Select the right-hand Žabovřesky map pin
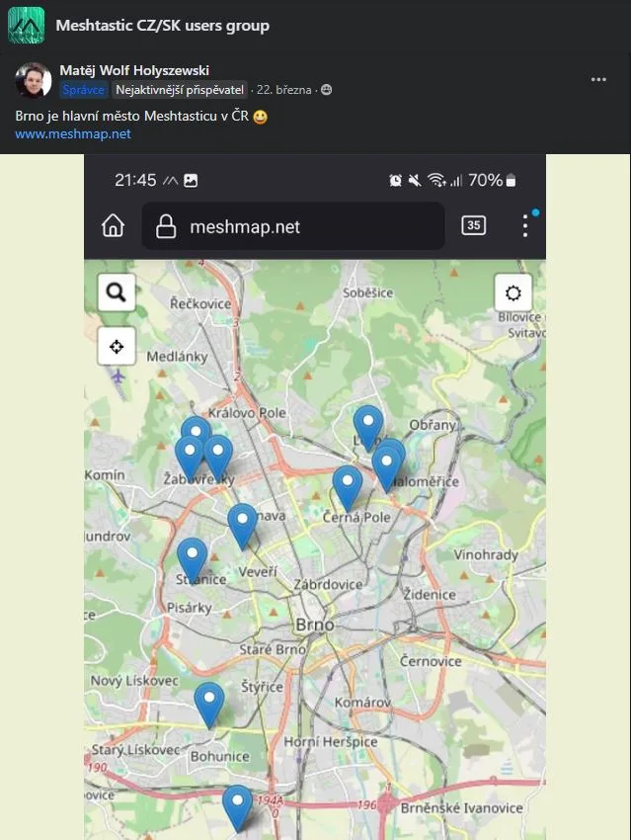Image resolution: width=631 pixels, height=840 pixels. click(218, 456)
